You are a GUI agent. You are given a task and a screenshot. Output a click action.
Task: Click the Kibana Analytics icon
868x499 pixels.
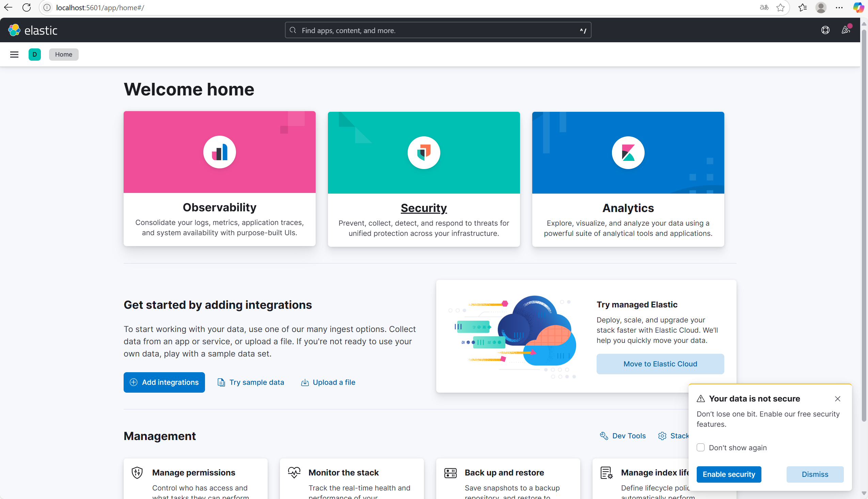(628, 153)
